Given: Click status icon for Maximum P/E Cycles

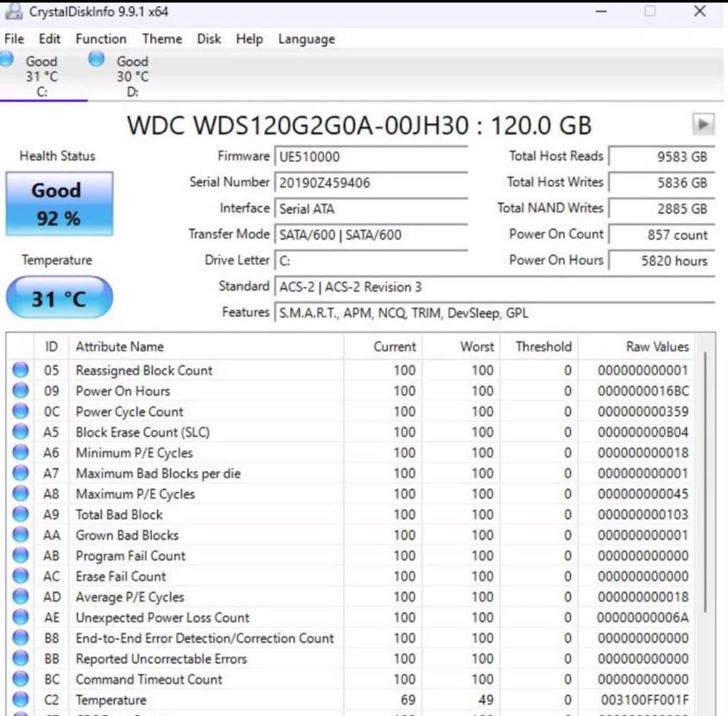Looking at the screenshot, I should pos(21,493).
